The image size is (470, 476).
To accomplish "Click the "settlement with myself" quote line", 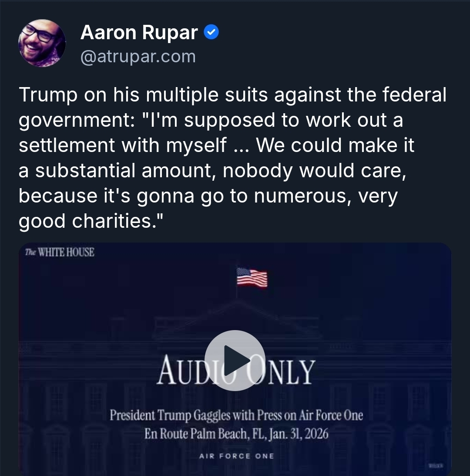I will [122, 145].
